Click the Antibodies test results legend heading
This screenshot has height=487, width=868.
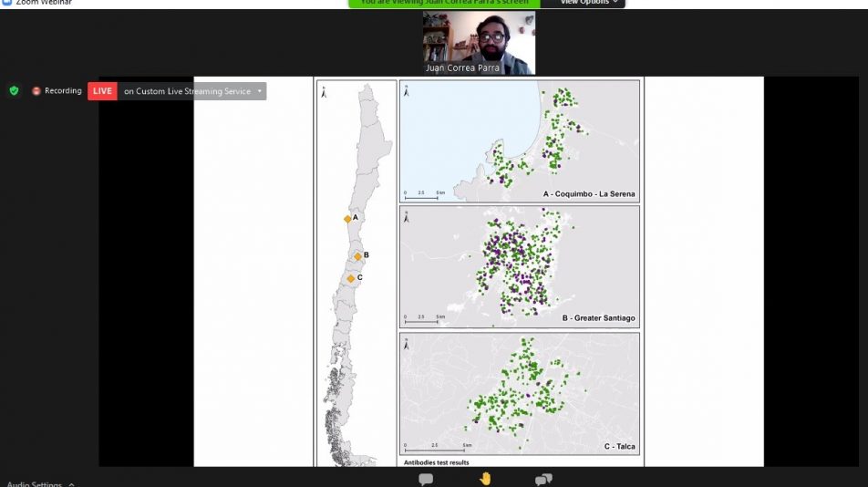point(437,462)
